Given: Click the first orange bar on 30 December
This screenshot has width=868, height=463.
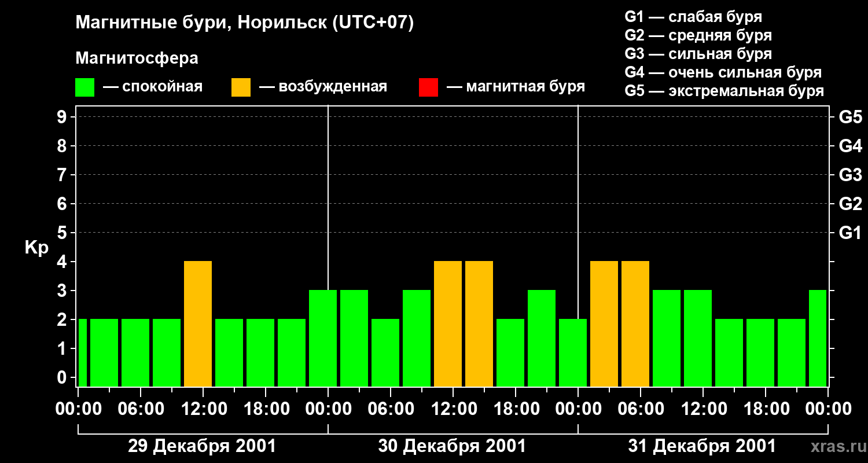Looking at the screenshot, I should 448,324.
